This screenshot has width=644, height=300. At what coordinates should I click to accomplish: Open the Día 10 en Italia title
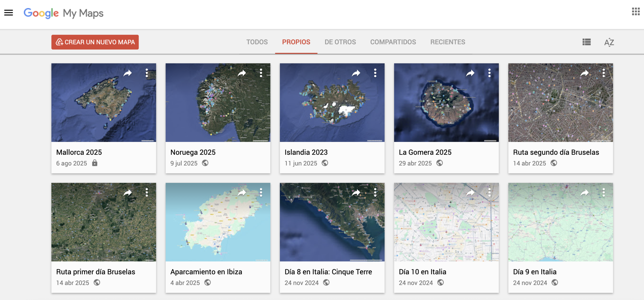[x=422, y=272]
